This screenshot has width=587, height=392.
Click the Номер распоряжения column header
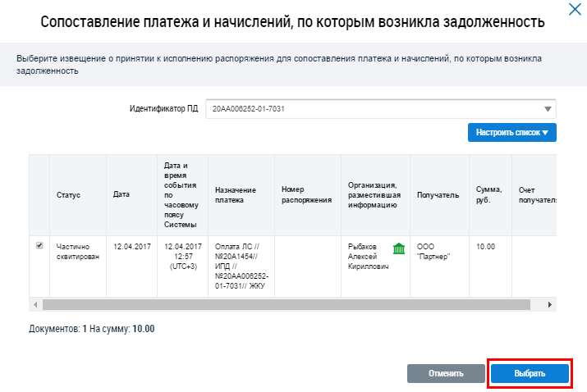pyautogui.click(x=305, y=194)
